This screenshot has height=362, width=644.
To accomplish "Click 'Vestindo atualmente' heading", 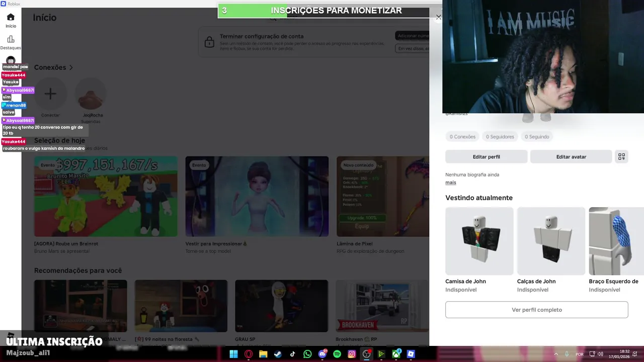I will coord(479,198).
